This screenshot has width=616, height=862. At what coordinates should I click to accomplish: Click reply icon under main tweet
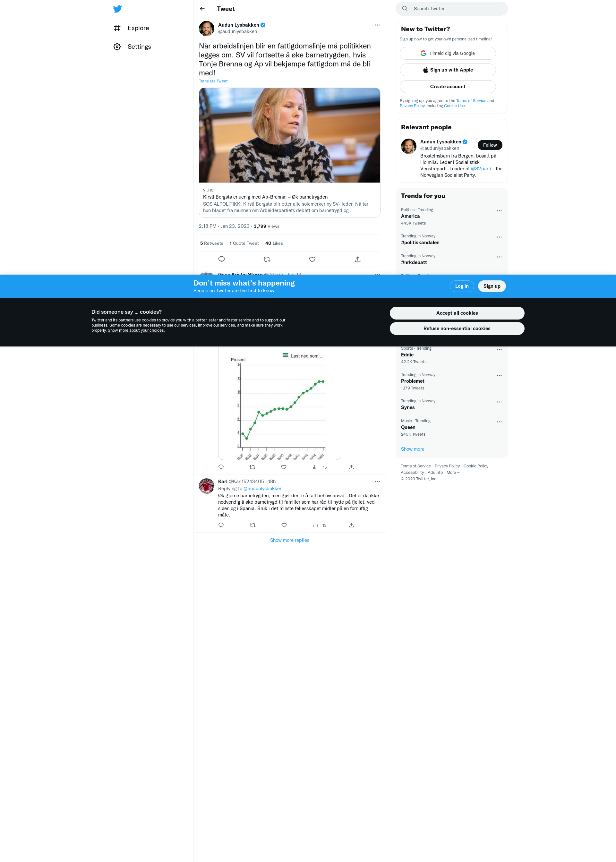[221, 260]
